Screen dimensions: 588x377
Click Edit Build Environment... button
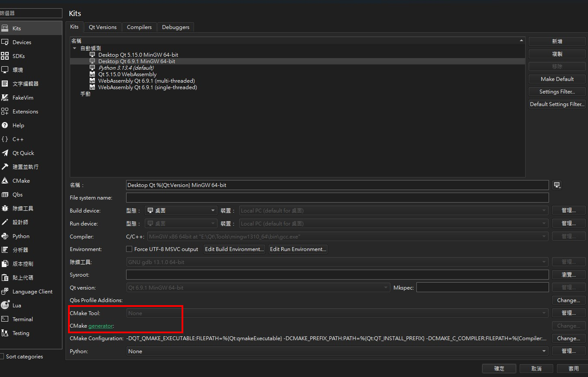(x=234, y=249)
